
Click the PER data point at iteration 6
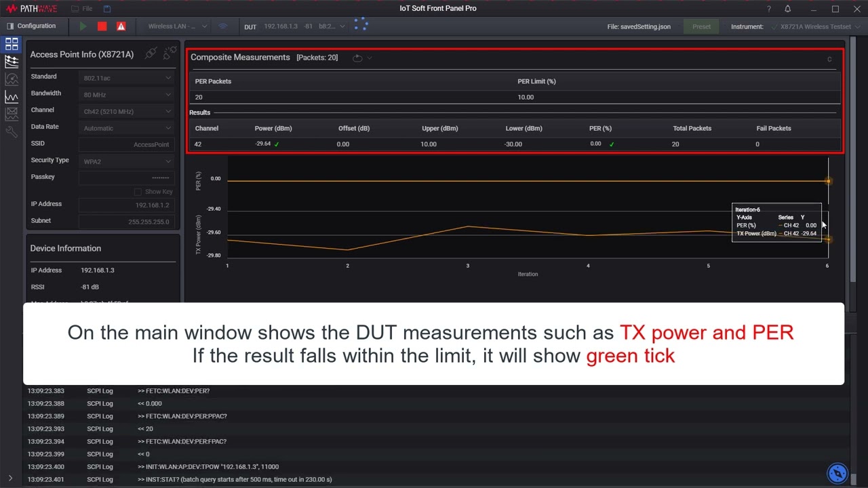click(x=828, y=181)
